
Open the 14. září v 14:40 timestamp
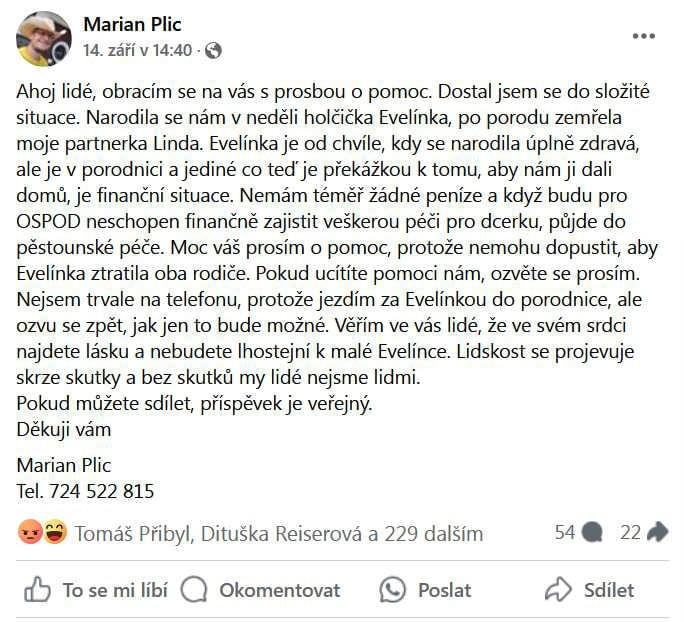tap(137, 51)
